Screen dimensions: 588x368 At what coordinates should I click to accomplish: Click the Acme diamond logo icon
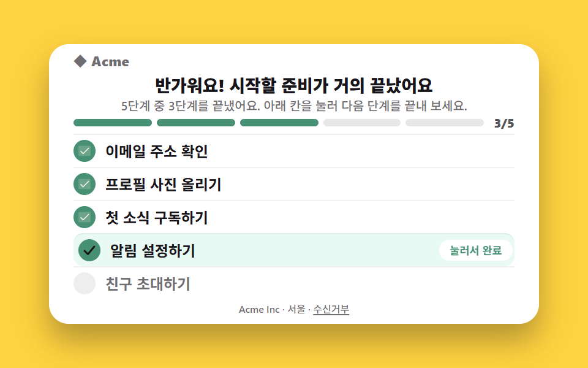pos(80,61)
